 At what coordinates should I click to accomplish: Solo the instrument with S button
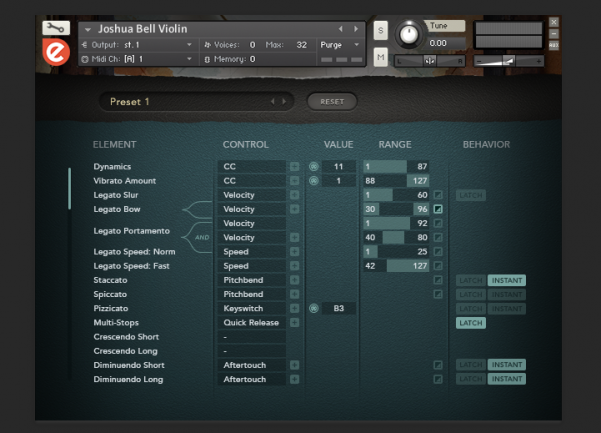pyautogui.click(x=381, y=30)
